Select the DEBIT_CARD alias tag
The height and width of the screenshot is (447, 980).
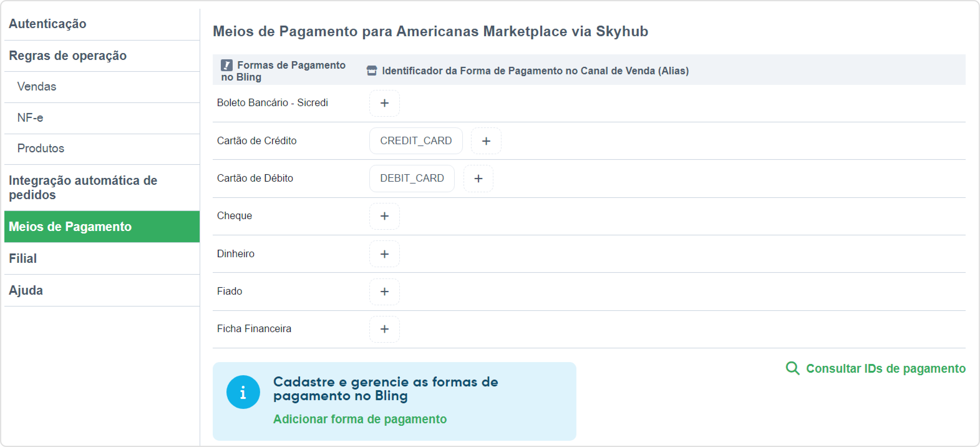coord(412,178)
